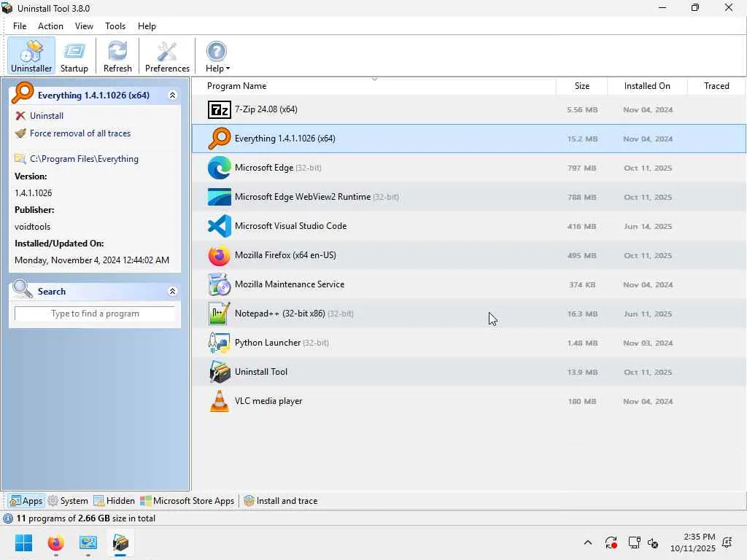
Task: Open the notifications bell icon in tray
Action: pyautogui.click(x=727, y=542)
